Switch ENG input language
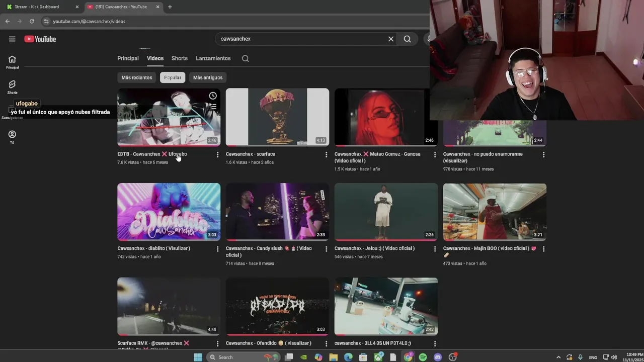 pos(594,357)
